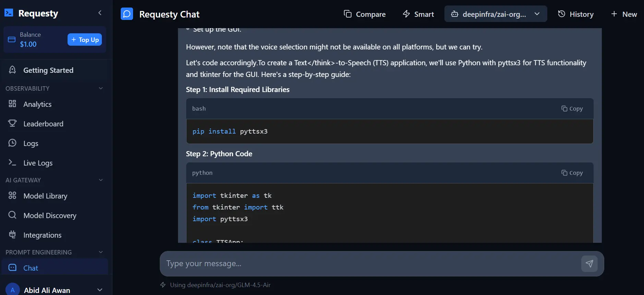This screenshot has width=644, height=295.
Task: Open Integrations page
Action: tap(43, 235)
